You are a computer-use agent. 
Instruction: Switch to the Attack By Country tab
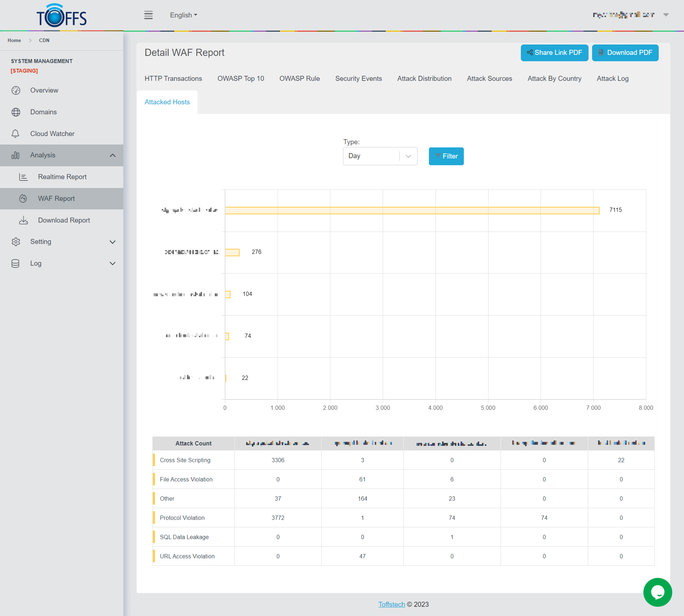pos(554,78)
